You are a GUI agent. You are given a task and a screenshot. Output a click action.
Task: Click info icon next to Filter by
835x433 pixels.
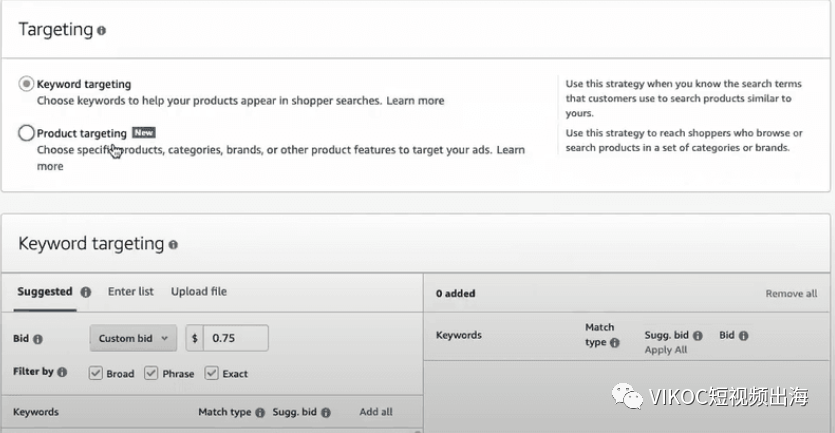(x=63, y=372)
